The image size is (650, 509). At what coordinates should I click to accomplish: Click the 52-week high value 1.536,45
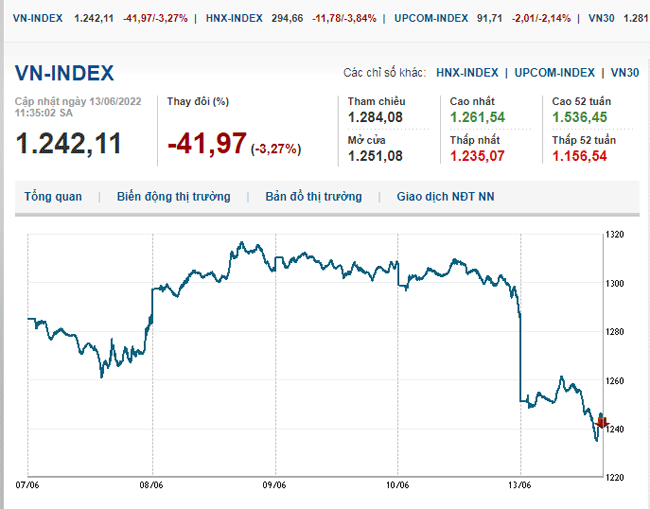click(x=579, y=118)
